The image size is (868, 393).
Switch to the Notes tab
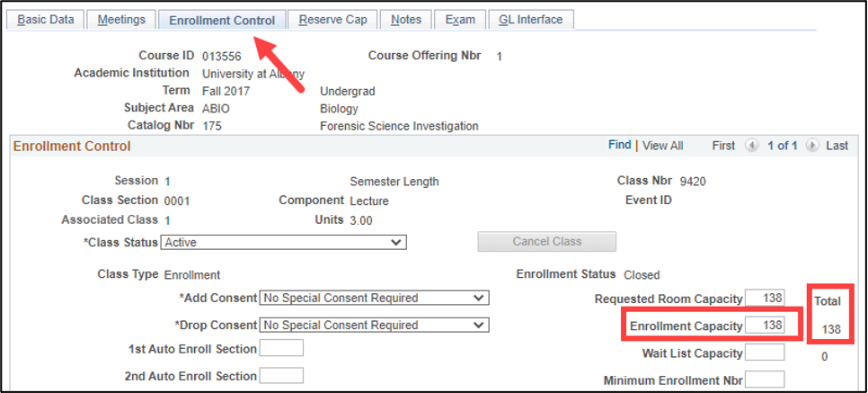406,20
